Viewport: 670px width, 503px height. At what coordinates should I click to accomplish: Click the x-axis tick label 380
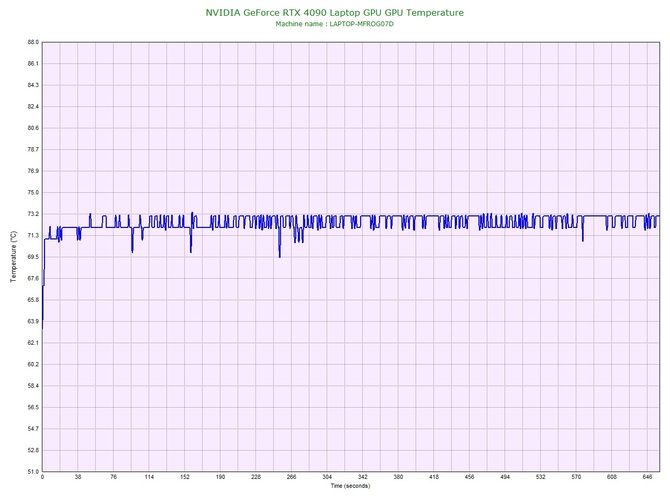click(398, 477)
